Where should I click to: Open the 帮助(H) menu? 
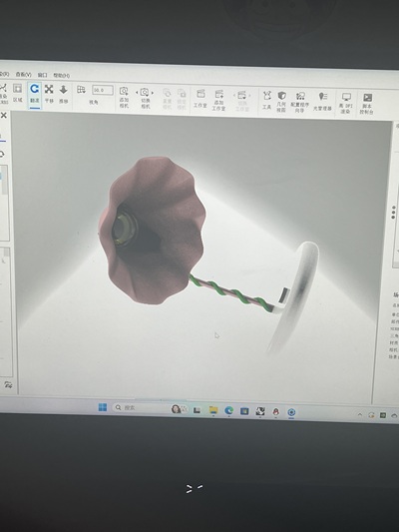coord(62,75)
